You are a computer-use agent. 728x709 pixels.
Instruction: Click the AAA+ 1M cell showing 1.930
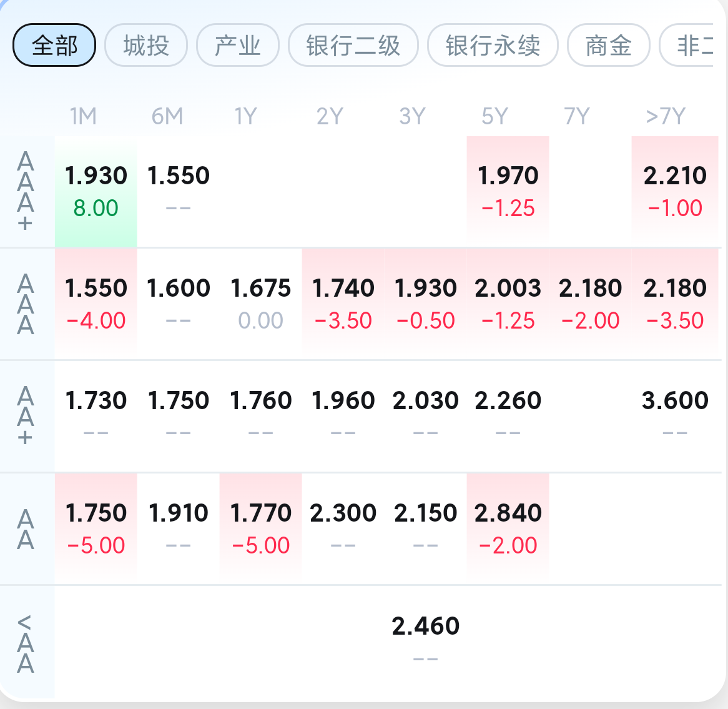(96, 191)
